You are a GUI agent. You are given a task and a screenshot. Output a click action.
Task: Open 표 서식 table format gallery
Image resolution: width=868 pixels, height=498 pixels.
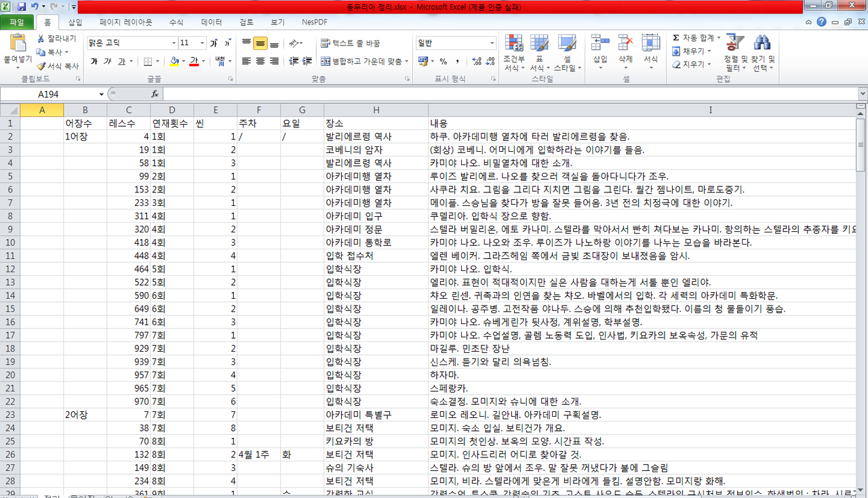point(539,54)
